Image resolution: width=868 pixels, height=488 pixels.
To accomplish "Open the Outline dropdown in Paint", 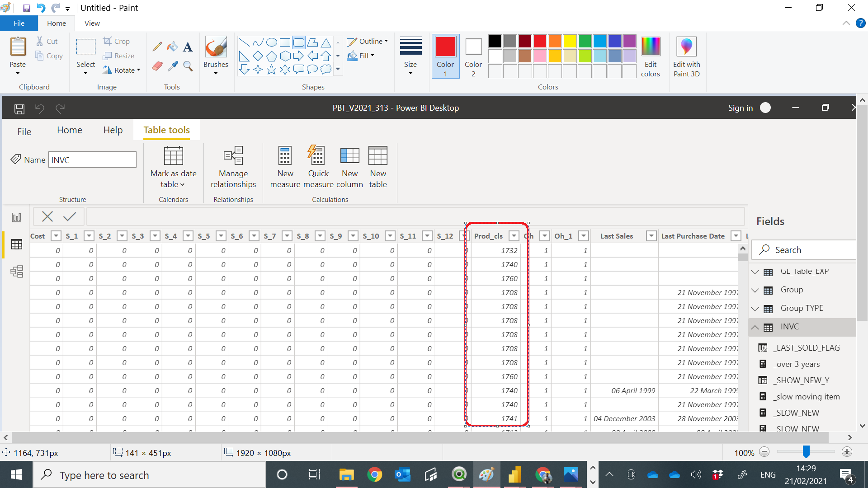I will click(368, 42).
